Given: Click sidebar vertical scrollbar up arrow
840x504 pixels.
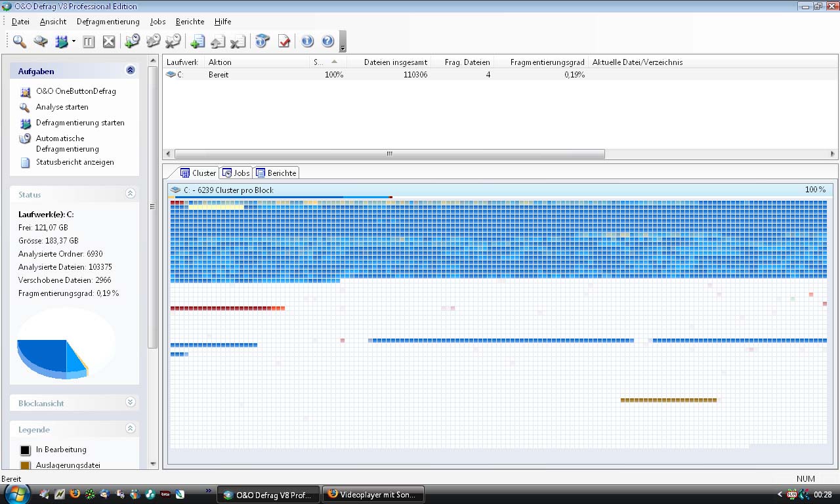Looking at the screenshot, I should tap(154, 62).
